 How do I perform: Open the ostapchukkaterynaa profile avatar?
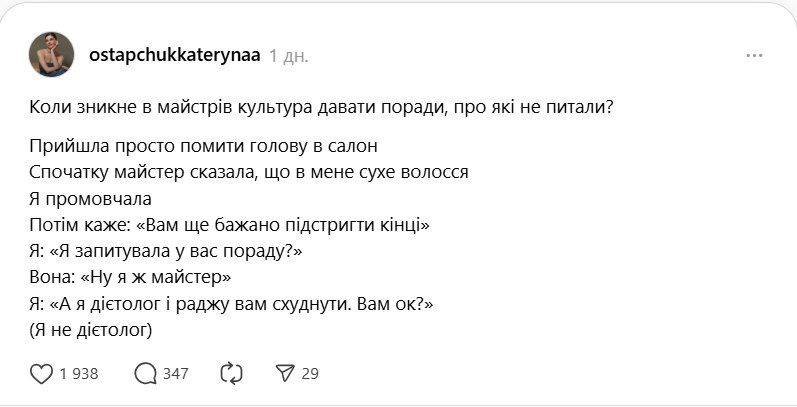(52, 54)
